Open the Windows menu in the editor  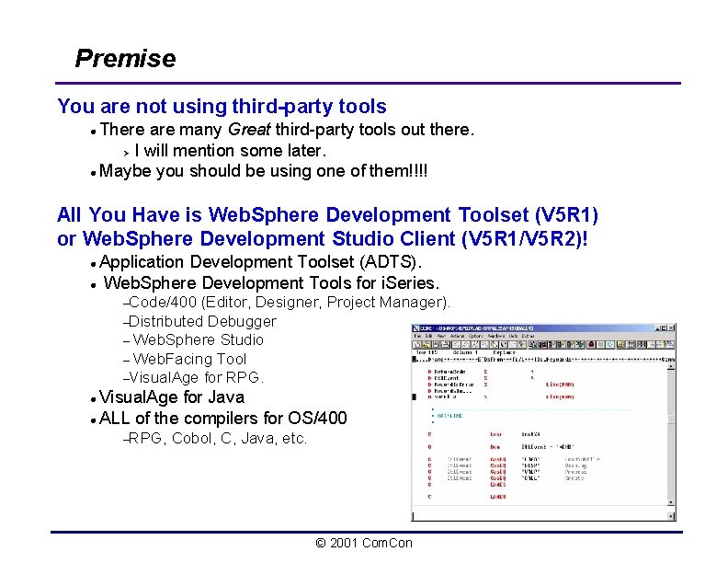click(496, 336)
